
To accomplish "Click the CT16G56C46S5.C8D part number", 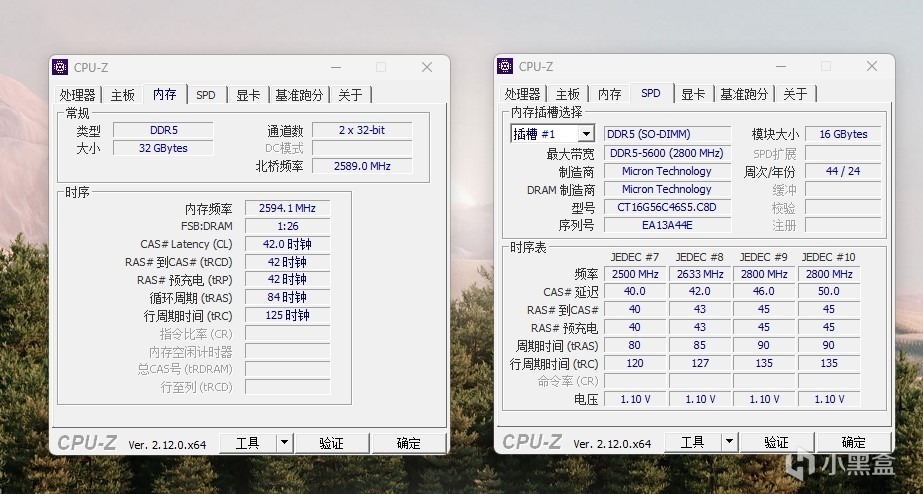I will tap(668, 207).
